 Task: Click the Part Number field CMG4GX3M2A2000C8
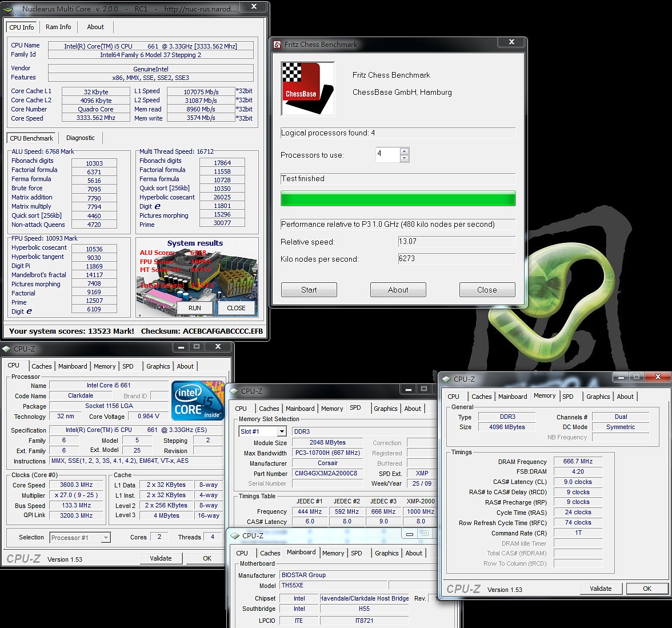coord(326,474)
